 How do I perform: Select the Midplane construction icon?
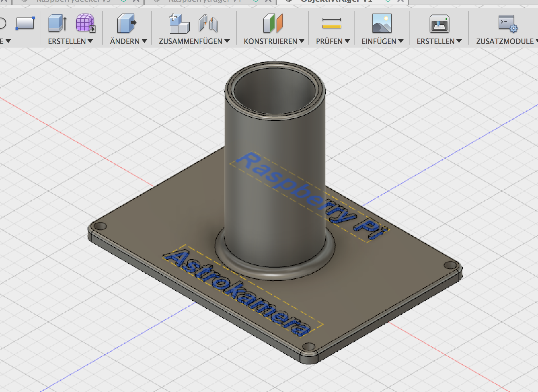[x=273, y=23]
